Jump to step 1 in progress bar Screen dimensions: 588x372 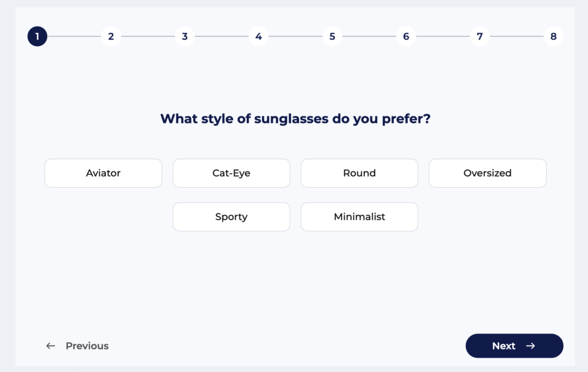pyautogui.click(x=37, y=36)
